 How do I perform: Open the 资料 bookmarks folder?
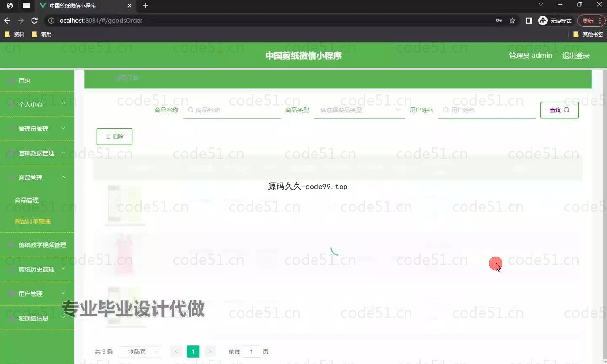click(x=14, y=35)
